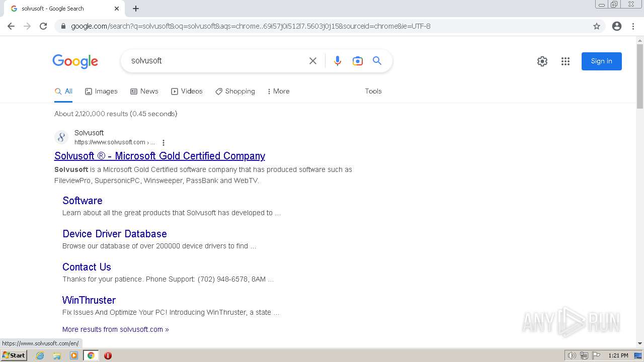Open the volume control in the system tray
Screen dimensions: 644x362
tap(572, 355)
